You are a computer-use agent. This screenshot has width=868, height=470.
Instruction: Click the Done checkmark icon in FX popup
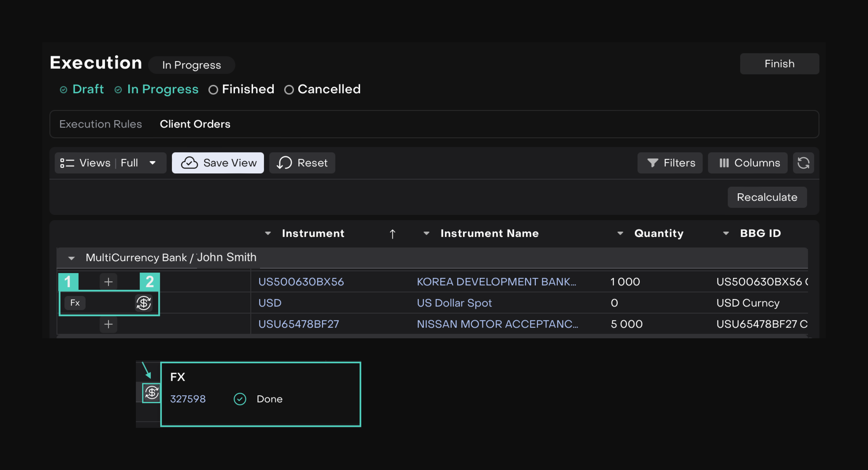pyautogui.click(x=240, y=399)
